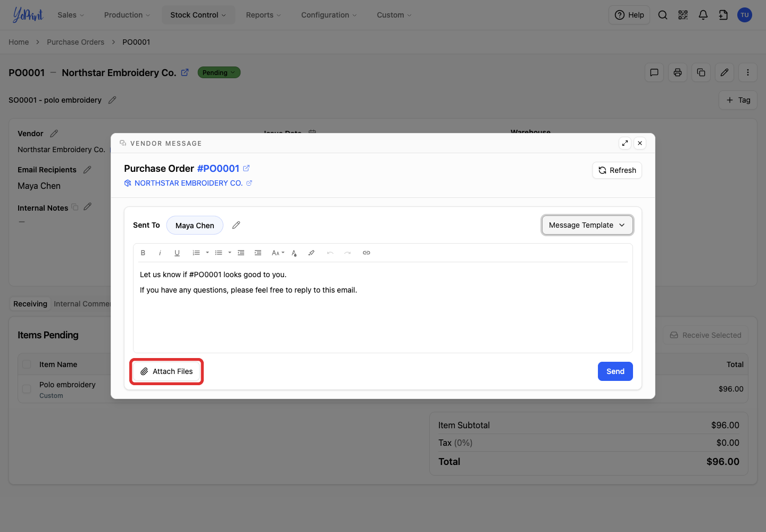Image resolution: width=766 pixels, height=532 pixels.
Task: Go to Purchase Orders breadcrumb
Action: tap(76, 42)
